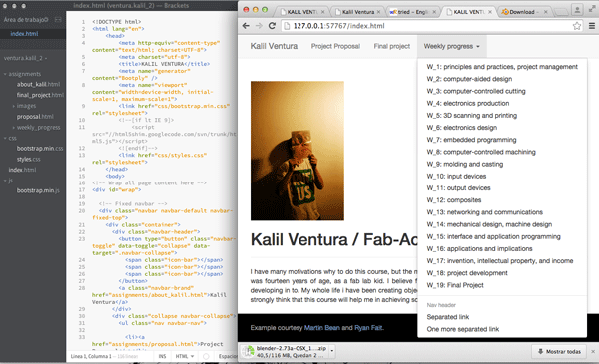Open bootstrap.min.js in file tree

tap(38, 190)
